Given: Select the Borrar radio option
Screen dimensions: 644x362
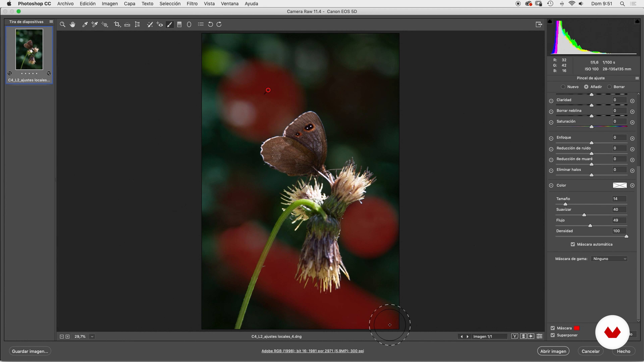Looking at the screenshot, I should (x=609, y=87).
